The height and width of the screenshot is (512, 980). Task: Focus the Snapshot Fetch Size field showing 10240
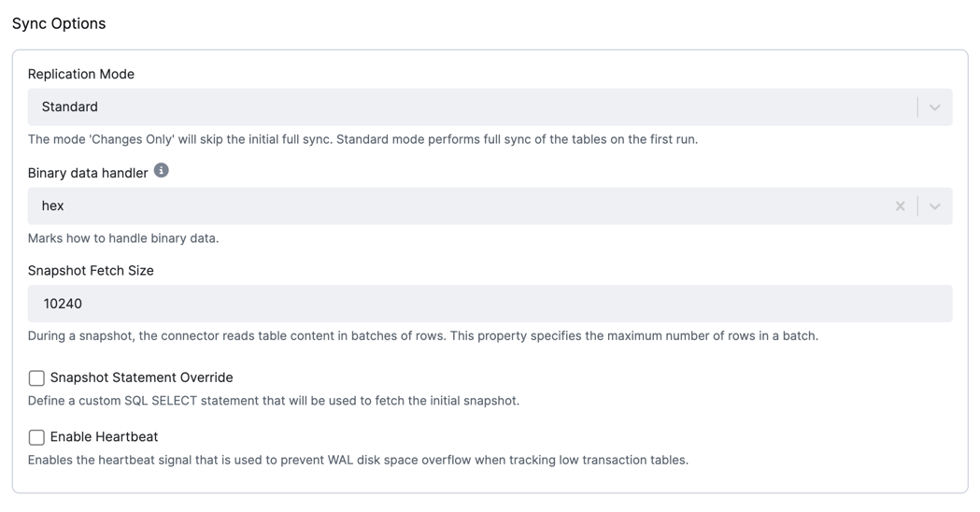pos(490,304)
